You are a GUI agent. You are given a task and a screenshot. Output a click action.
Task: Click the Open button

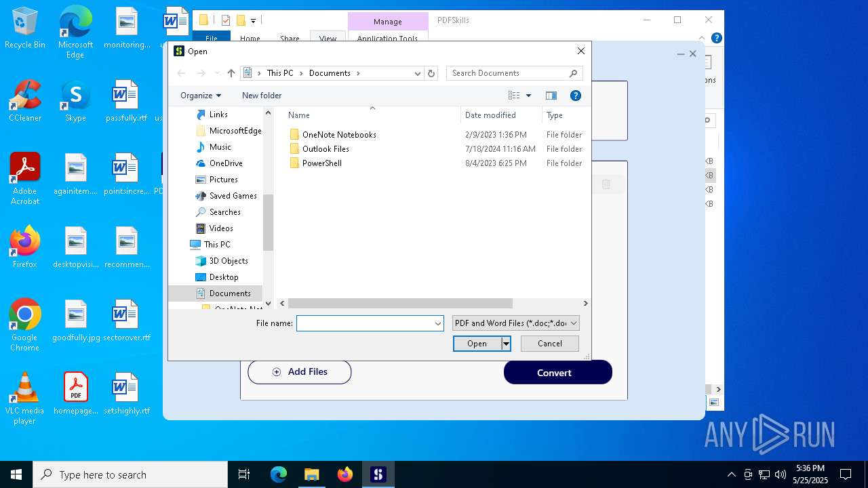coord(477,344)
